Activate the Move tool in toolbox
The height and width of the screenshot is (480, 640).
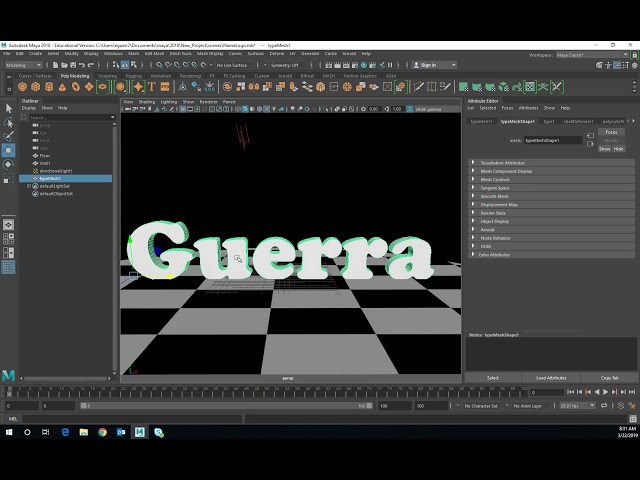click(9, 150)
